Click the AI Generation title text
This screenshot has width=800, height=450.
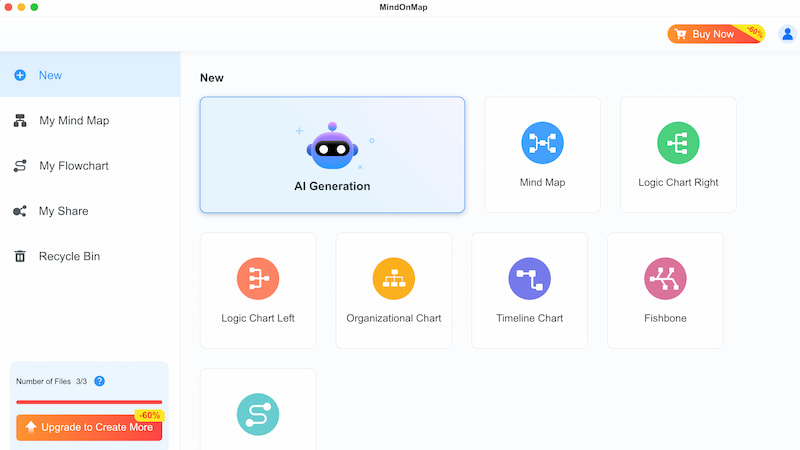tap(332, 186)
